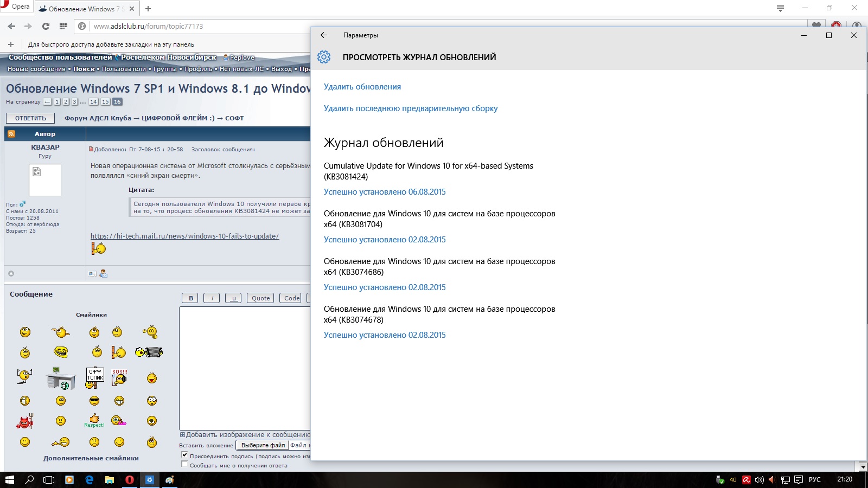Go back in the Settings window
The width and height of the screenshot is (868, 488).
coord(324,35)
